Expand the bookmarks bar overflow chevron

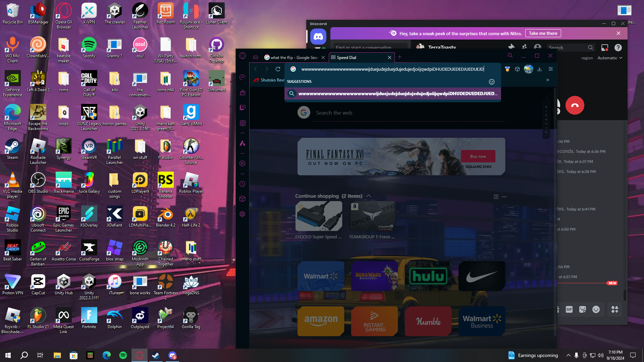(x=548, y=80)
